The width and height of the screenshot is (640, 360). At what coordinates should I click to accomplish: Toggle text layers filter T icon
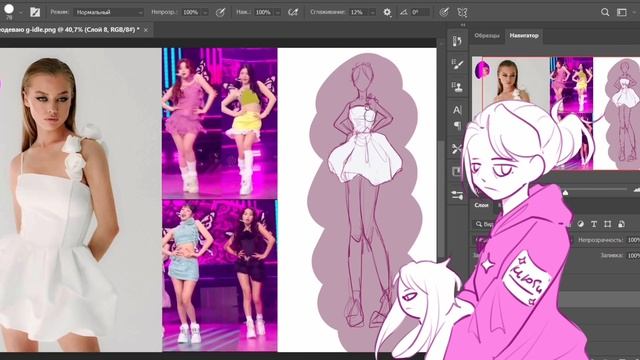tap(594, 224)
